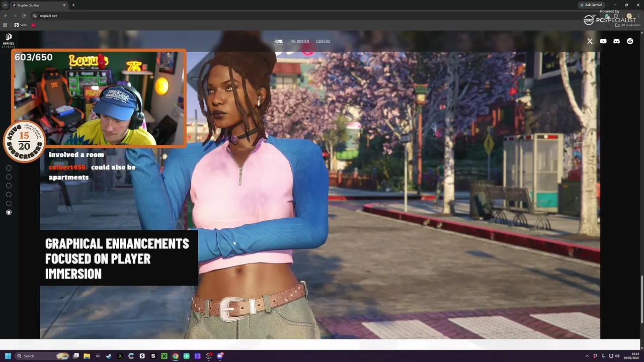Open a new browser tab

point(73,5)
